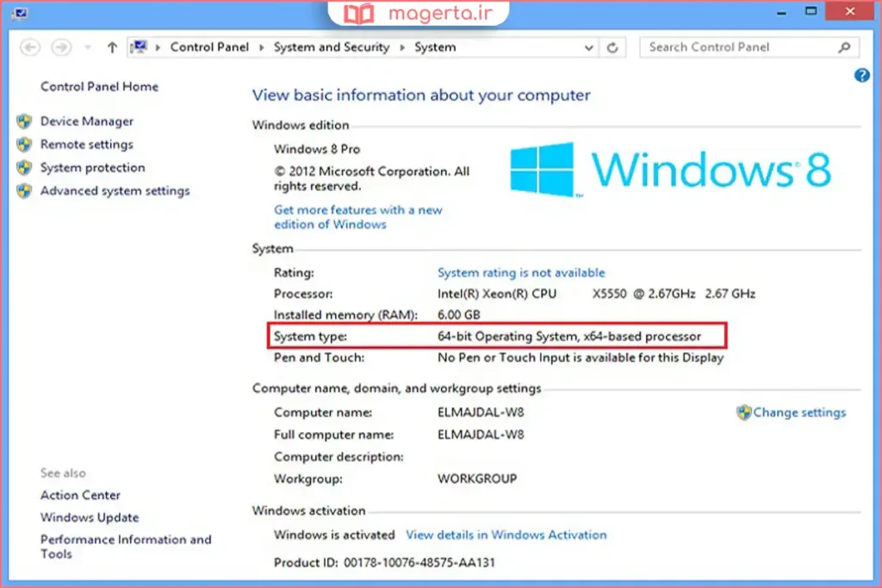Open Change settings for computer name
Image resolution: width=882 pixels, height=588 pixels.
pyautogui.click(x=798, y=412)
